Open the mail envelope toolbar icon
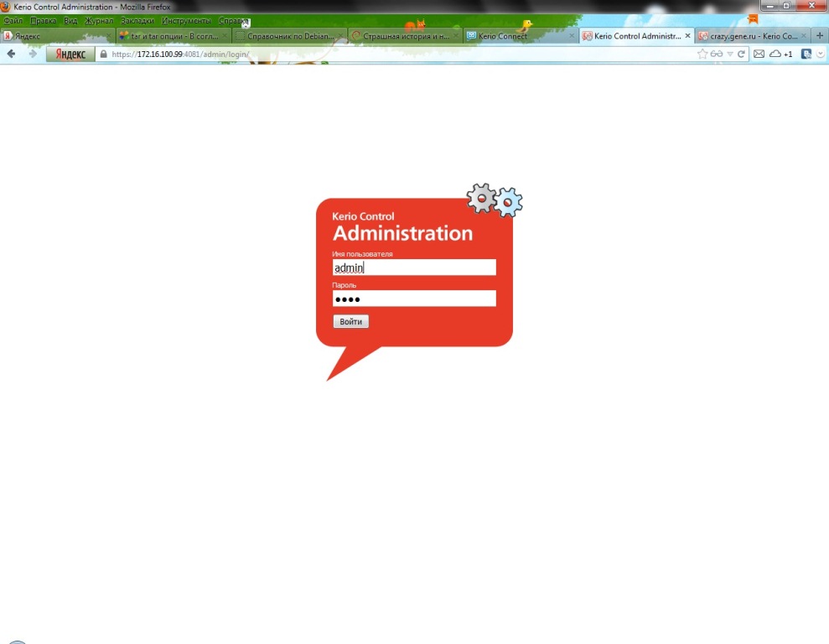This screenshot has width=829, height=644. [759, 54]
